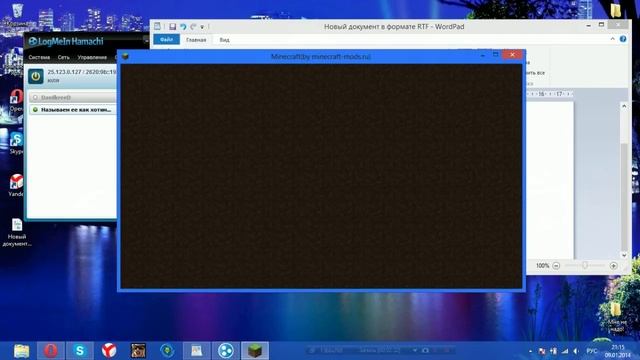Show hidden tray icons arrow
Viewport: 640px width, 360px height.
click(x=530, y=351)
